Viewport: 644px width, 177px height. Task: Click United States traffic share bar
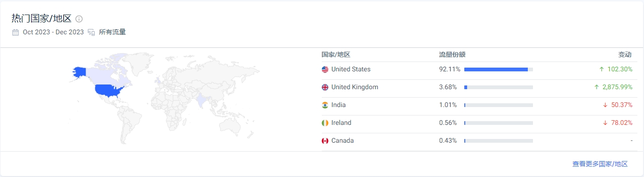[499, 69]
